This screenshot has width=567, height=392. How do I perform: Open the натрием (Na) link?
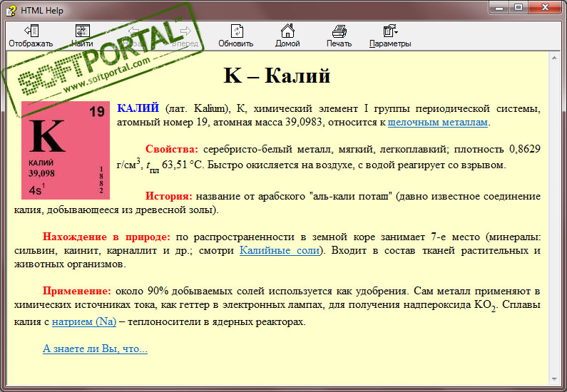coord(84,321)
